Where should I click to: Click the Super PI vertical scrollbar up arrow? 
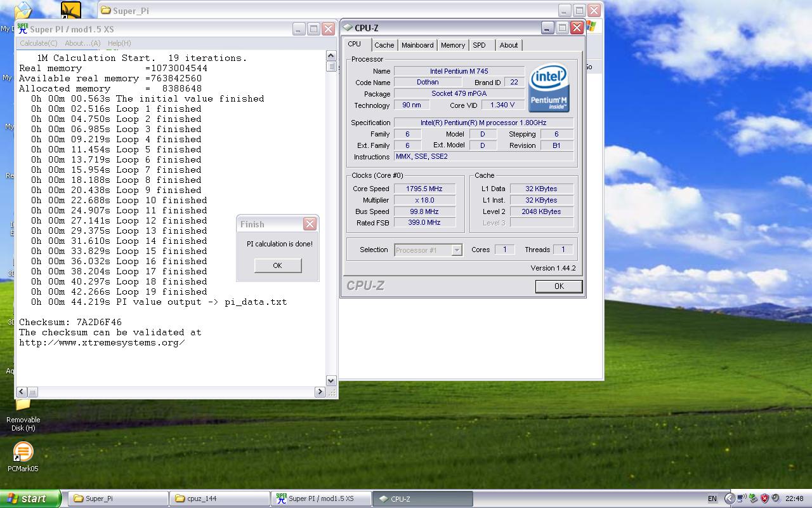(331, 57)
